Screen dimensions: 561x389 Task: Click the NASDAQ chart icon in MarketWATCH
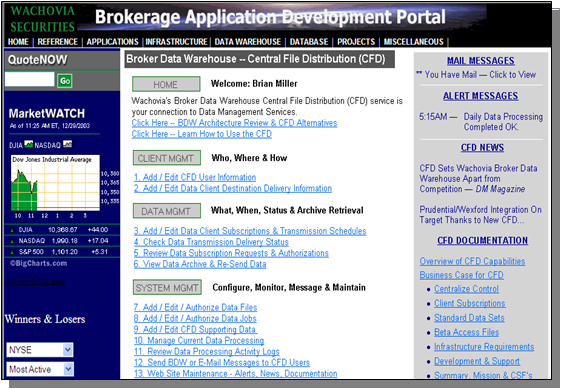(67, 144)
